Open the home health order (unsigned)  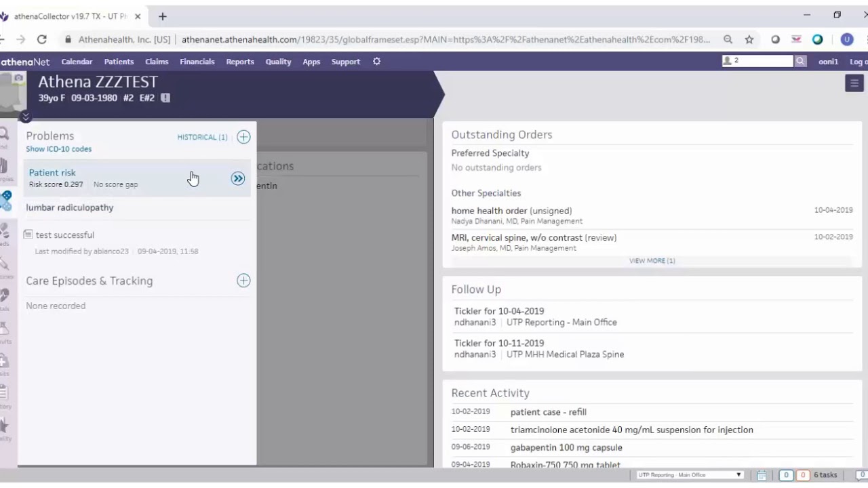[511, 211]
